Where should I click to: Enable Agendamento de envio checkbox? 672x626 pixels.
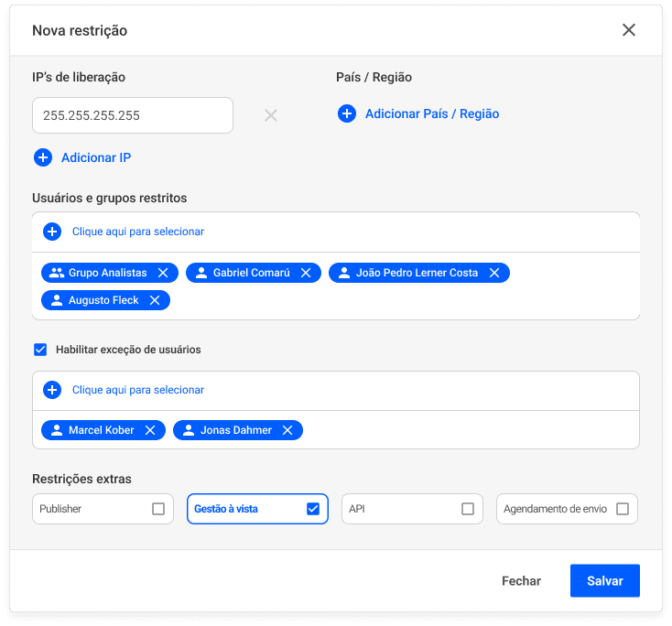pos(623,509)
